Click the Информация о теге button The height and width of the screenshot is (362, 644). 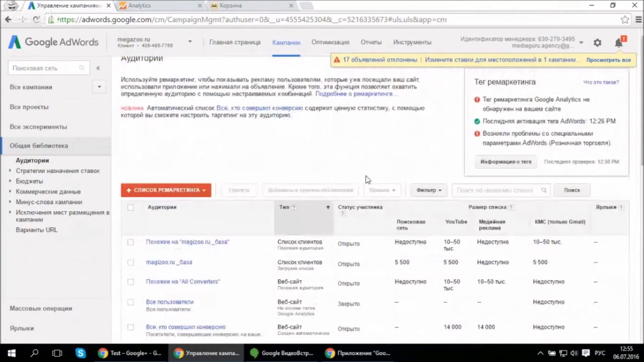click(506, 162)
